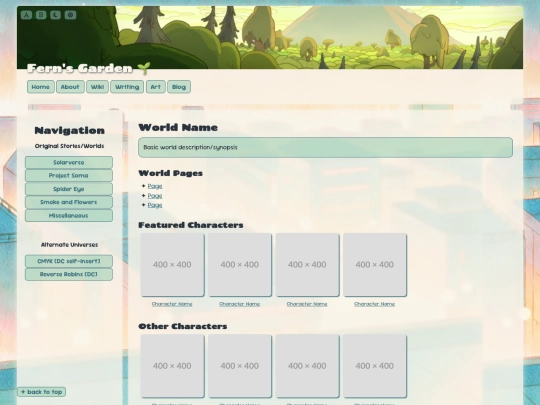Open third Character Name link under Featured Characters
The height and width of the screenshot is (405, 540).
307,304
